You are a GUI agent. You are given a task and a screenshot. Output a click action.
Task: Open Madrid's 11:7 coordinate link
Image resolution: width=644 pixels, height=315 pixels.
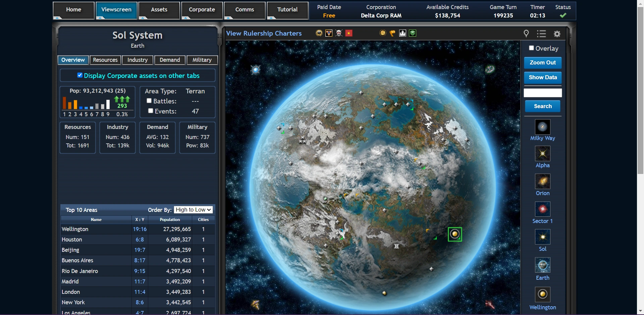coord(140,281)
